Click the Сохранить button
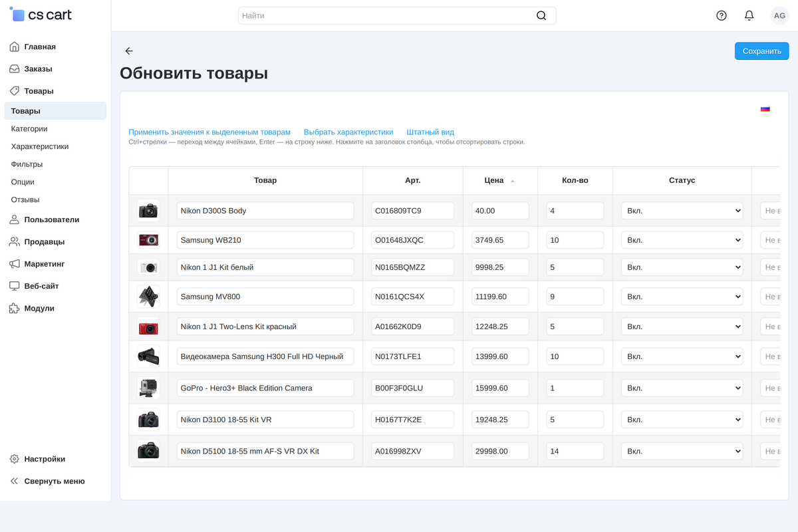 click(x=761, y=51)
